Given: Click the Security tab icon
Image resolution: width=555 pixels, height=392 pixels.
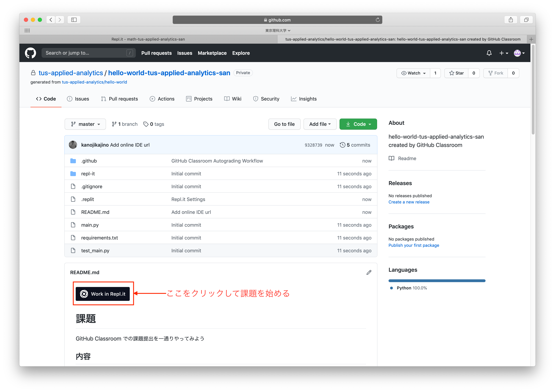Looking at the screenshot, I should click(255, 98).
